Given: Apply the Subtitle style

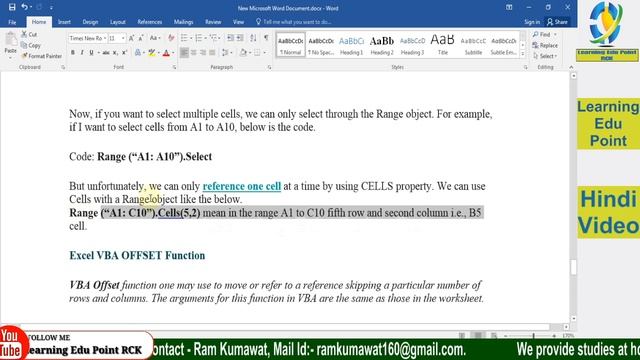Looking at the screenshot, I should tap(473, 45).
